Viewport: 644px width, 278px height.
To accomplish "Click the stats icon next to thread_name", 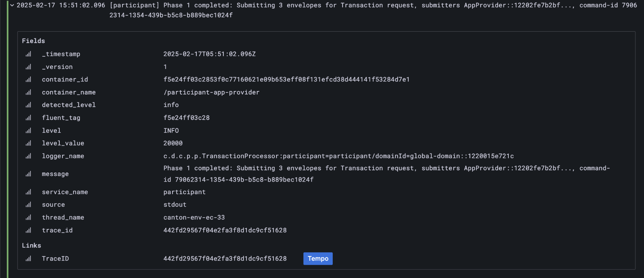I will pyautogui.click(x=28, y=217).
